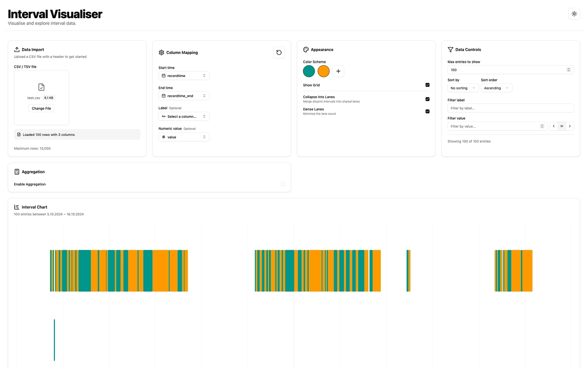Click 'Showing 100 of 100 entries' text
The image size is (588, 368).
click(x=469, y=141)
